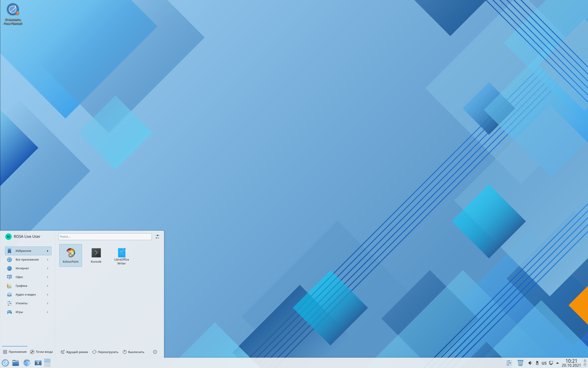This screenshot has width=588, height=368.
Task: Click the 'ROSA Live User' name
Action: 27,237
